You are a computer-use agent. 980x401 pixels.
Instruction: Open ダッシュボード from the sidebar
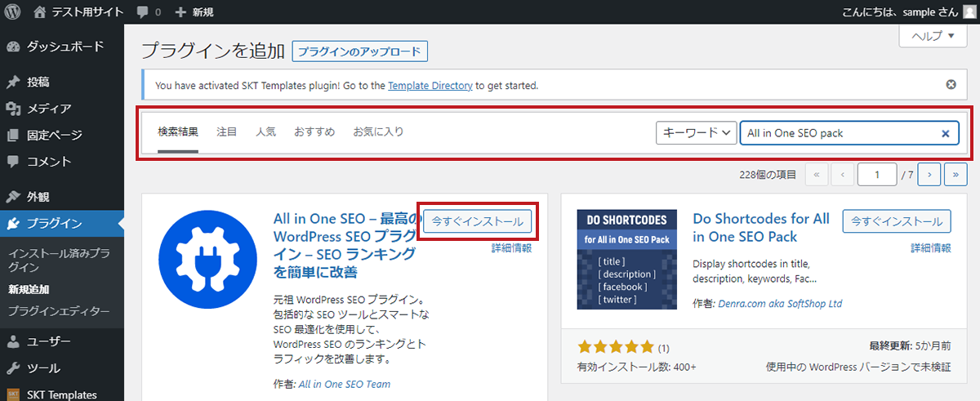(x=65, y=47)
